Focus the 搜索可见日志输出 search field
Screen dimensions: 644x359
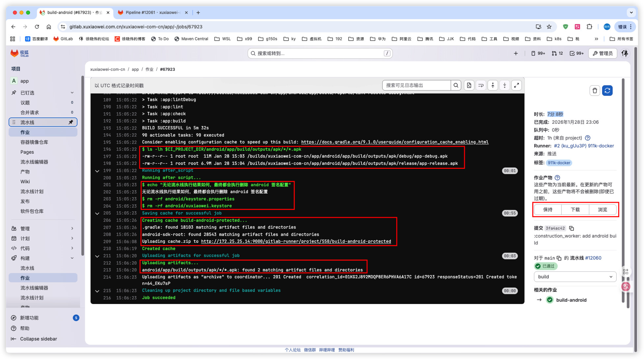pos(416,86)
